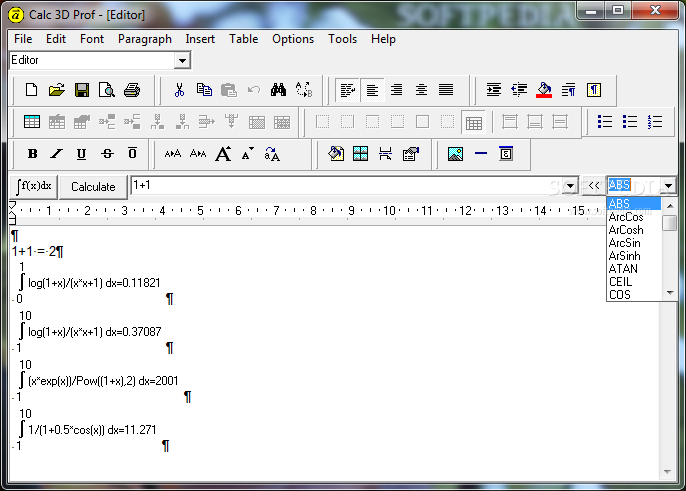Click the Calculate button

(x=93, y=187)
